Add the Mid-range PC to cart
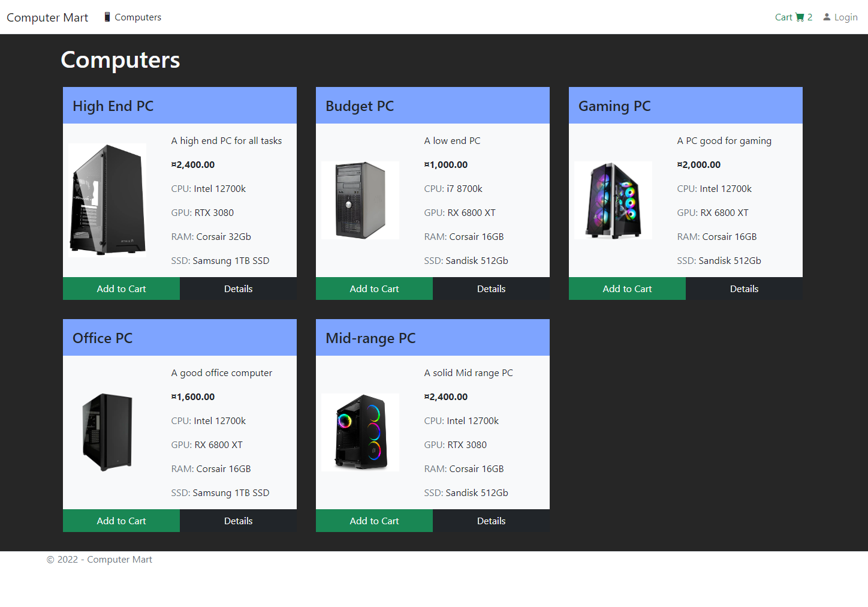The height and width of the screenshot is (607, 868). (374, 521)
